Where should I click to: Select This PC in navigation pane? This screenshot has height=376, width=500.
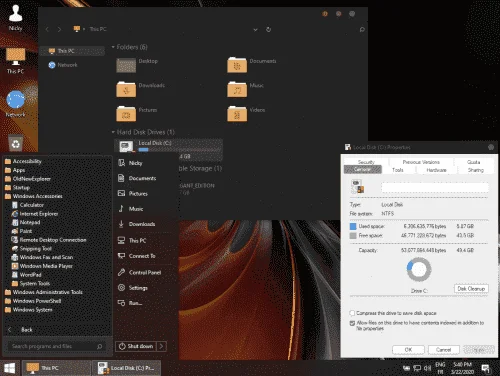72,51
